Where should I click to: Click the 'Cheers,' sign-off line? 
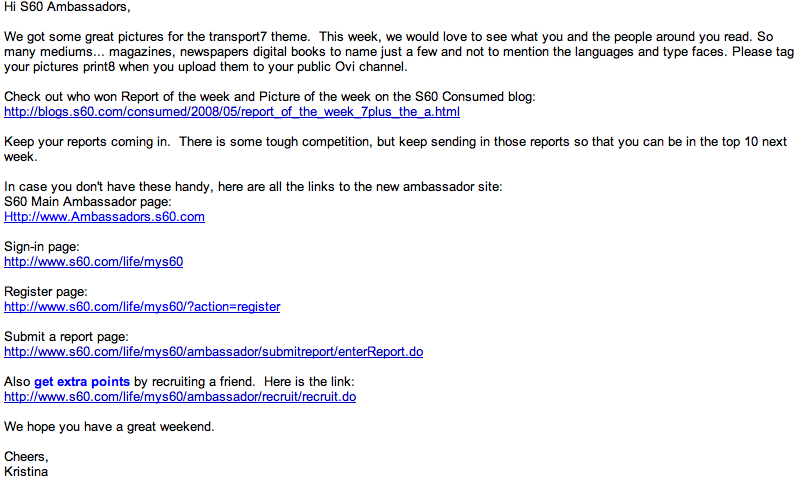pos(26,457)
